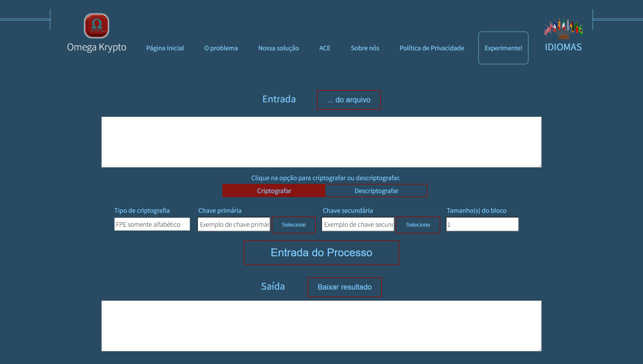The width and height of the screenshot is (643, 364).
Task: Open the language flags icon
Action: [563, 28]
